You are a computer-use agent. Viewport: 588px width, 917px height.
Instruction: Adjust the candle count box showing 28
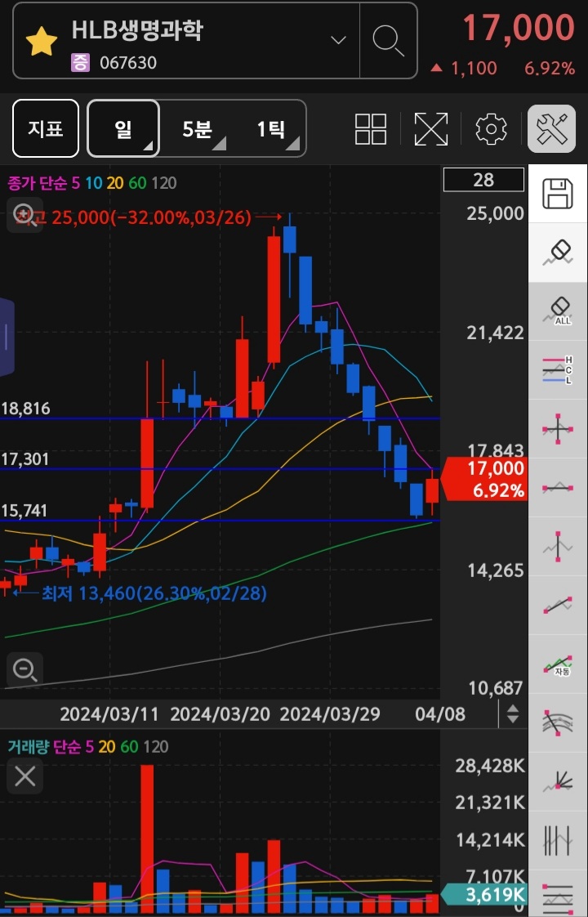click(484, 180)
